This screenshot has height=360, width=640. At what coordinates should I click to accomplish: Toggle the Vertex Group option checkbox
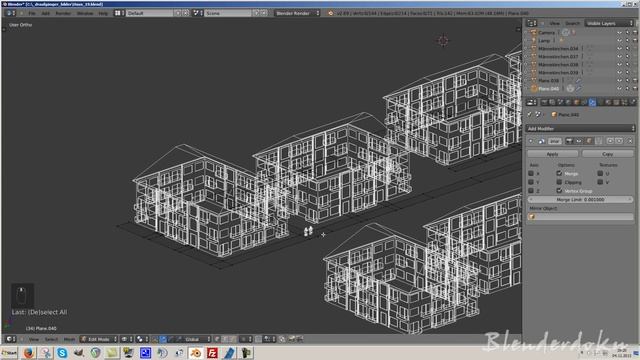(x=560, y=191)
